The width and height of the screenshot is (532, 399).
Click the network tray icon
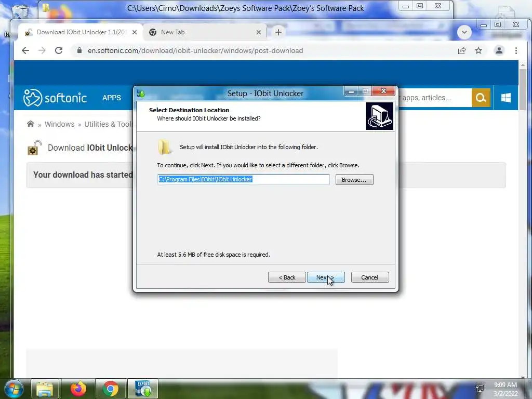[480, 389]
